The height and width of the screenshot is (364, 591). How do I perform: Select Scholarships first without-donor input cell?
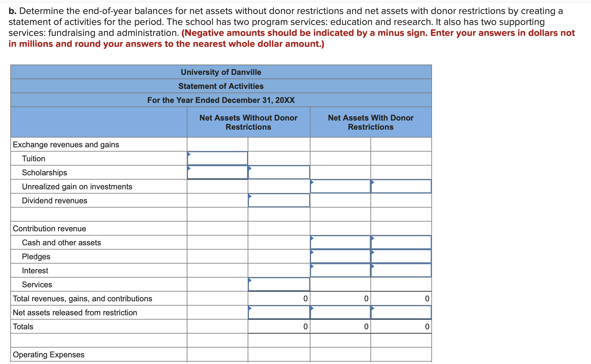point(217,172)
